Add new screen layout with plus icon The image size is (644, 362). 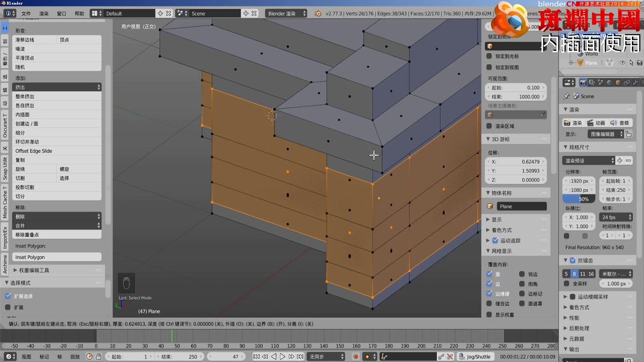160,14
